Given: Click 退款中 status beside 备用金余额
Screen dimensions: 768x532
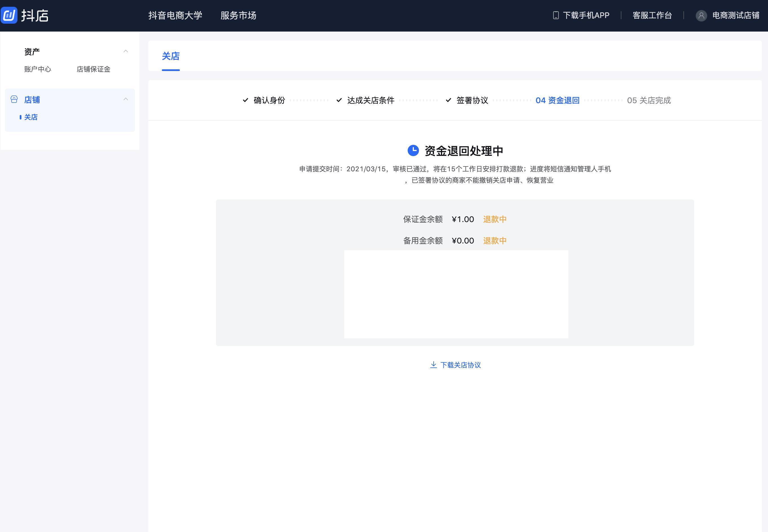Looking at the screenshot, I should pyautogui.click(x=495, y=241).
